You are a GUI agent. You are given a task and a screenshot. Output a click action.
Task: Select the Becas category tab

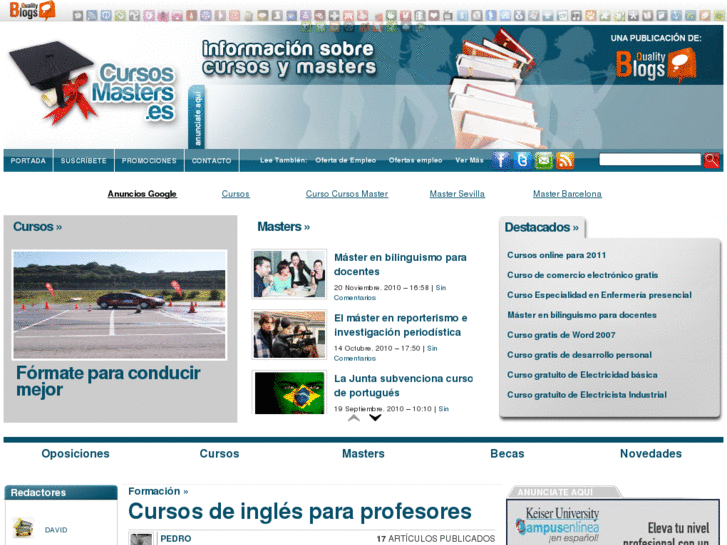click(507, 454)
